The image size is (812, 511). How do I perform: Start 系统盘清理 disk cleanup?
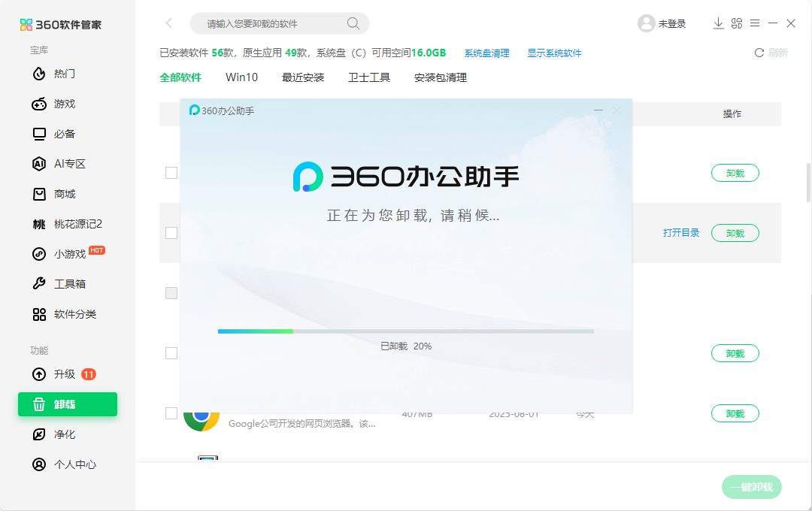(486, 53)
